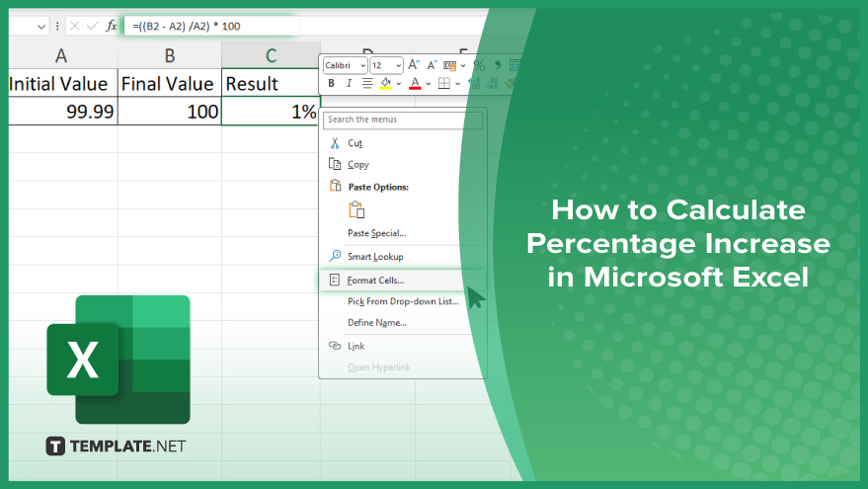Open the font size 12 dropdown
The image size is (868, 489).
click(x=399, y=66)
